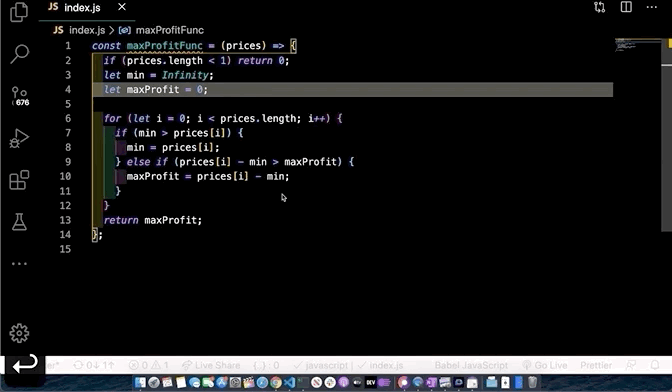
Task: Open Launchpad from the Dock
Action: pos(154,383)
